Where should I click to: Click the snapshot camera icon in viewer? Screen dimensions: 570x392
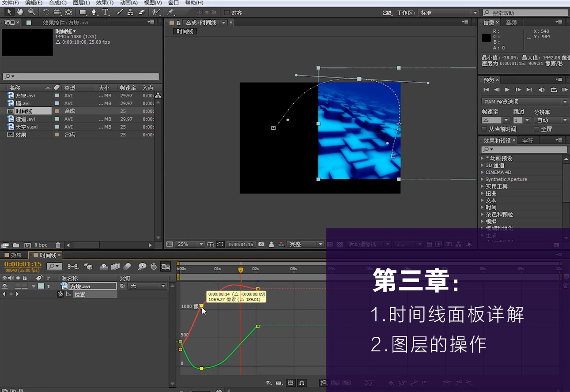coord(261,244)
